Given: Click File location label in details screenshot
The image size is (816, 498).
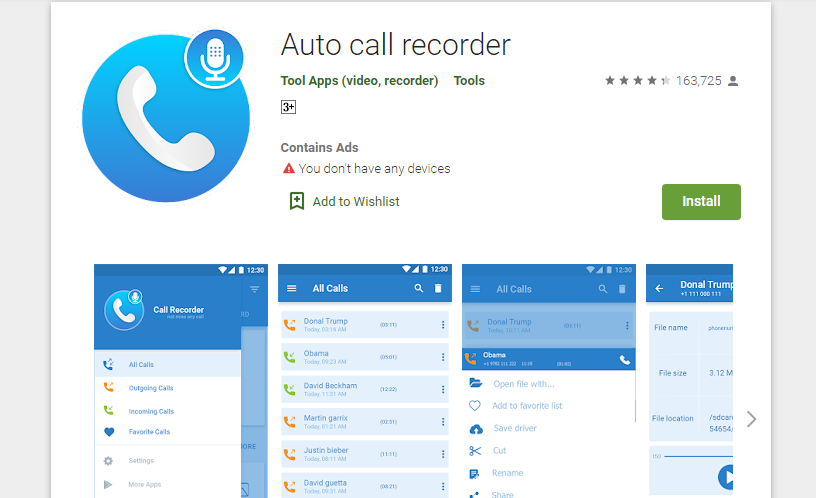Looking at the screenshot, I should 672,418.
